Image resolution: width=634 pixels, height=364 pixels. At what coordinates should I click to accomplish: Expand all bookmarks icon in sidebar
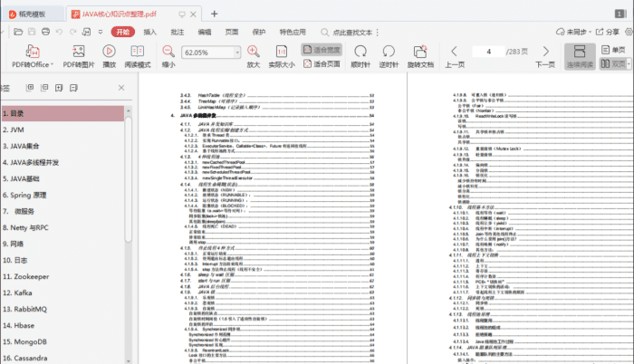[x=30, y=88]
